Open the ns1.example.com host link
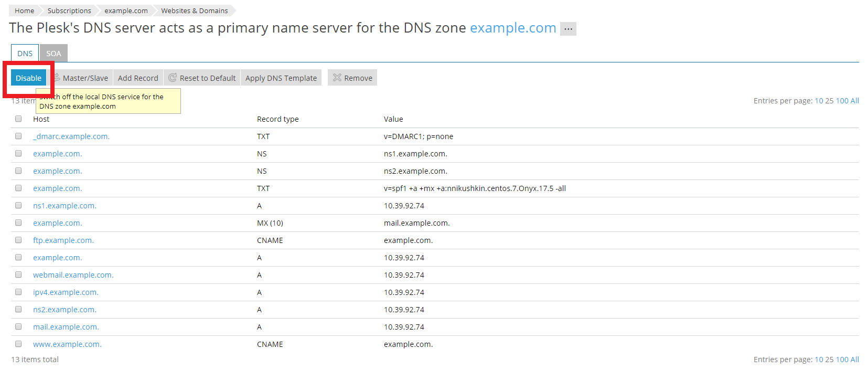The width and height of the screenshot is (868, 370). (65, 206)
